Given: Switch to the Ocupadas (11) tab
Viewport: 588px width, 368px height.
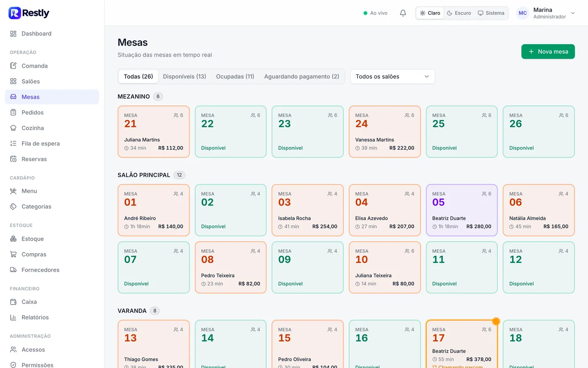Looking at the screenshot, I should click(235, 77).
